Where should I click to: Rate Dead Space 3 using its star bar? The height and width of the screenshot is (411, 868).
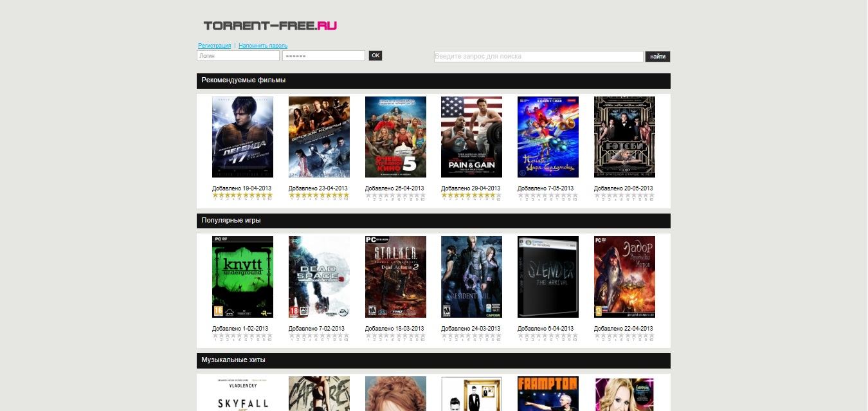coord(319,336)
